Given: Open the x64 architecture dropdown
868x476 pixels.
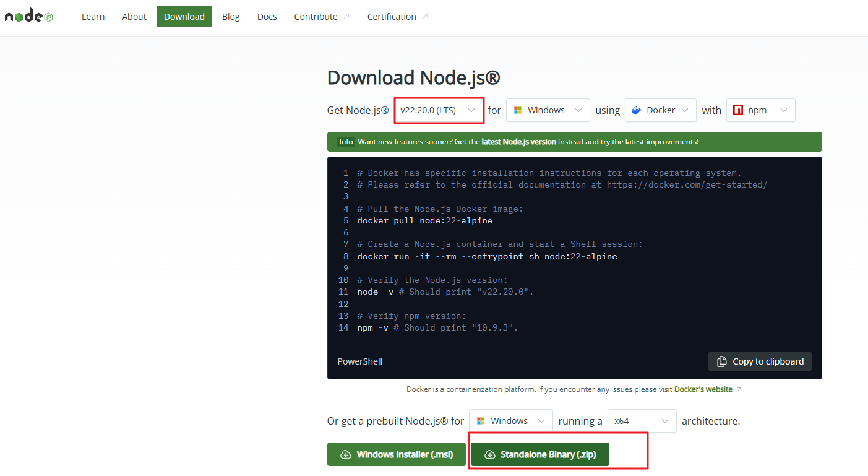Looking at the screenshot, I should tap(642, 421).
